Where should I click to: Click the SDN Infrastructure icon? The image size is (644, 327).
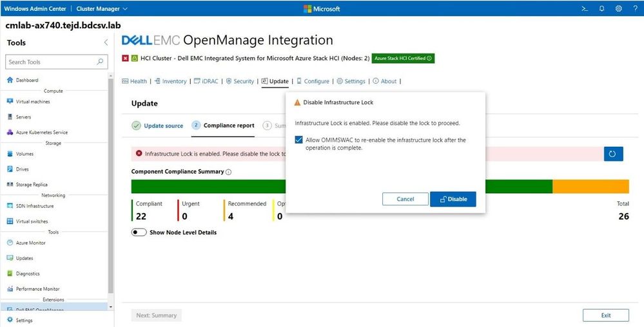10,206
